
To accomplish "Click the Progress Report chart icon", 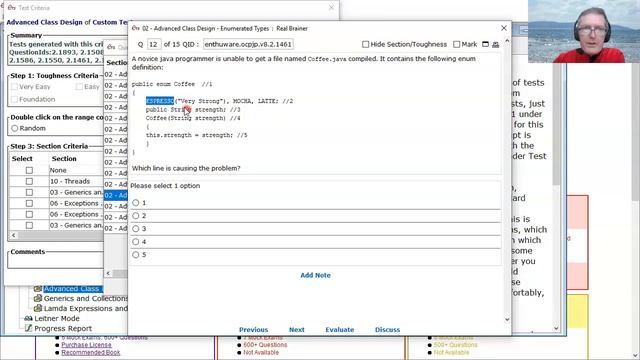I will coord(28,328).
